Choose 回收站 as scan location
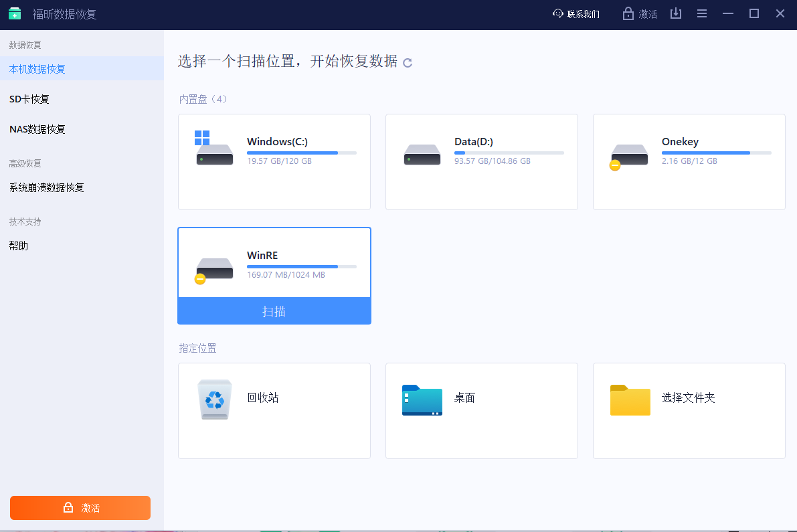The height and width of the screenshot is (532, 797). coord(274,411)
